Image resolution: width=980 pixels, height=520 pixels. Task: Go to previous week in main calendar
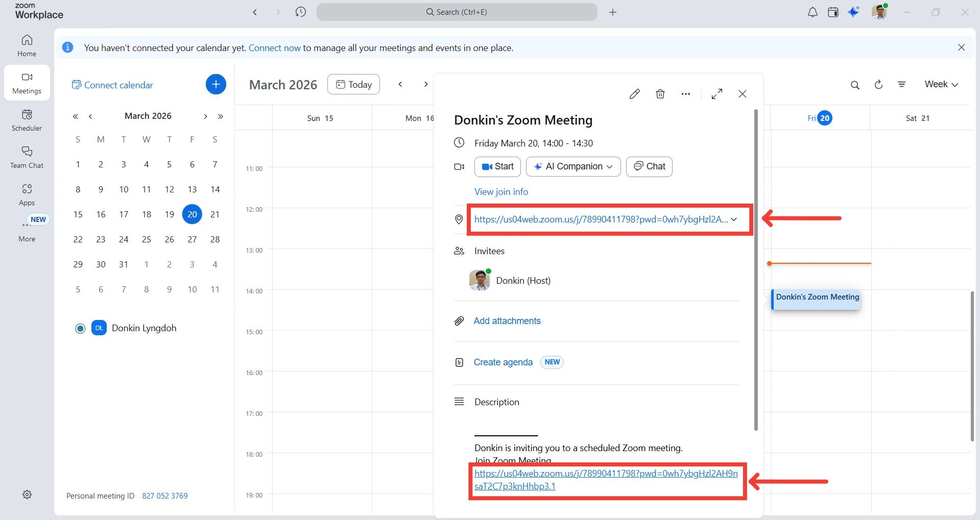(400, 84)
